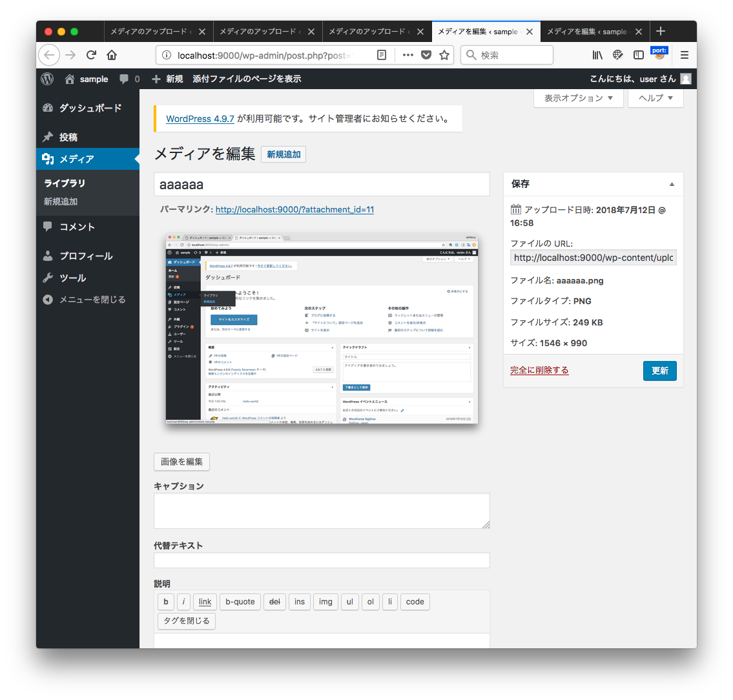Click the aaaaaa title input field
733x700 pixels.
[322, 185]
